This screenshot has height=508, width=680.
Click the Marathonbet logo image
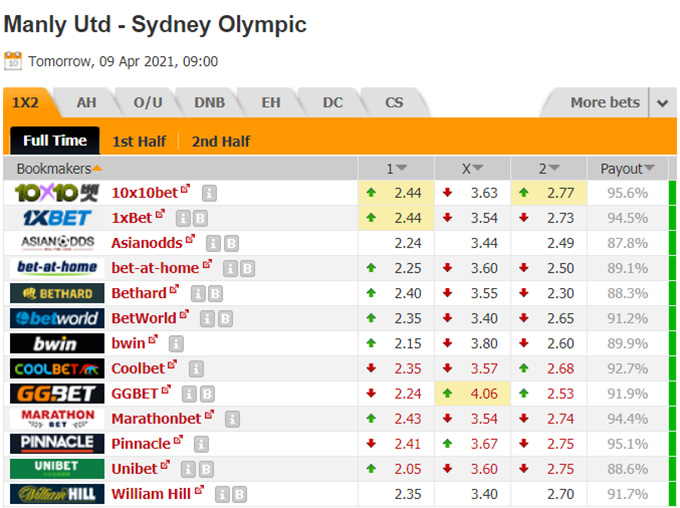[57, 419]
